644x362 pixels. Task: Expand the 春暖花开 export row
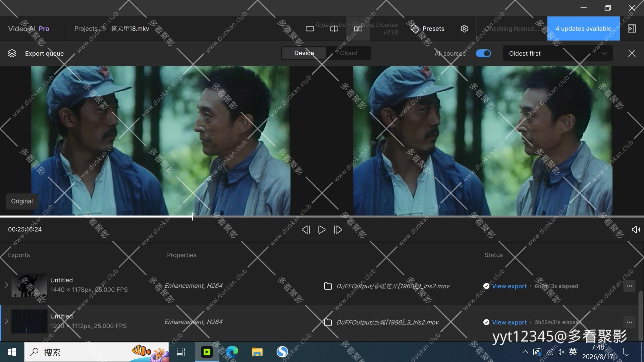tap(6, 285)
